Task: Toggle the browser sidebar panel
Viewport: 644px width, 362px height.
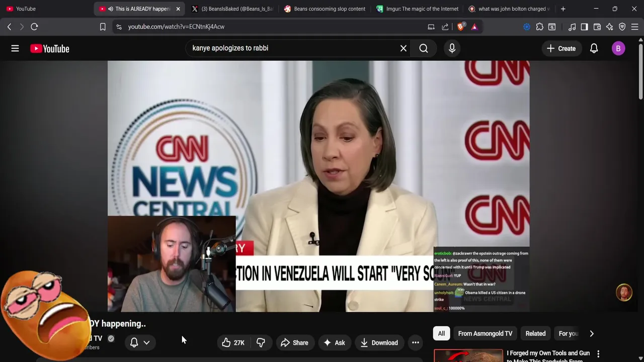Action: click(x=584, y=27)
